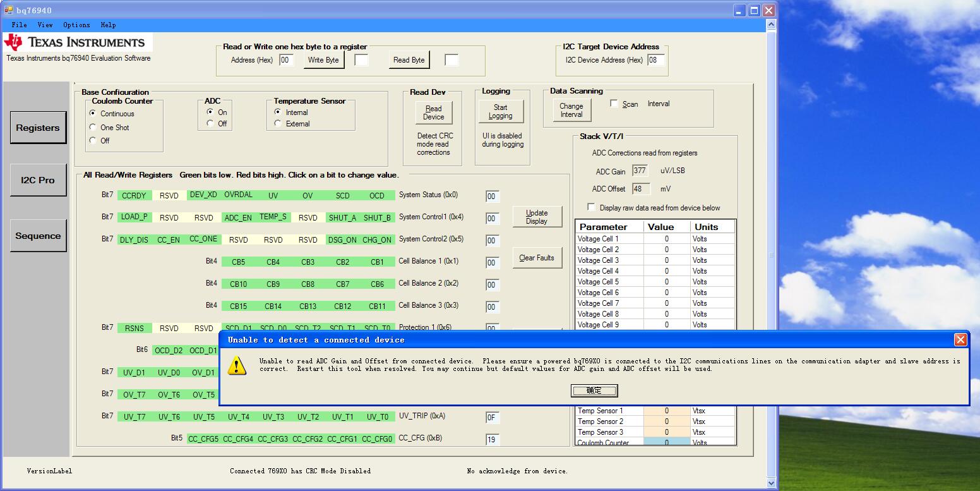Switch to the I2C Pro tab button
The image size is (980, 491).
(38, 180)
